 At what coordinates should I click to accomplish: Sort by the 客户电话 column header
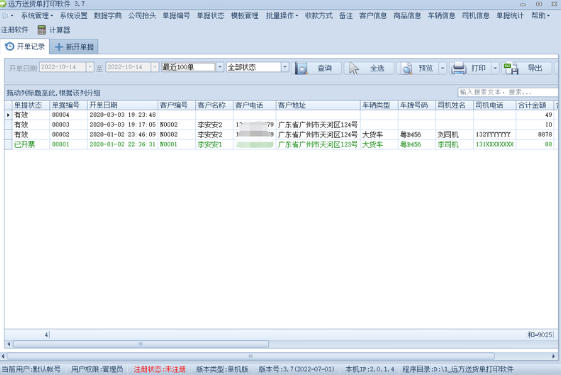[x=255, y=105]
